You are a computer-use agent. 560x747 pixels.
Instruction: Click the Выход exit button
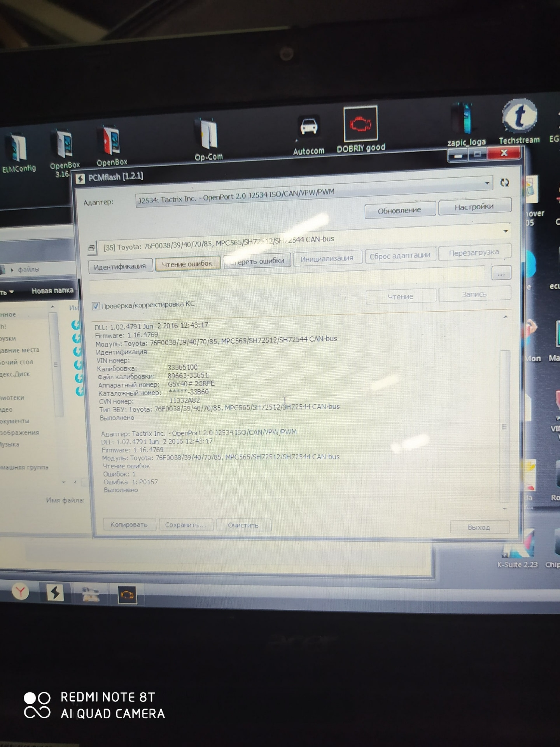[x=479, y=527]
